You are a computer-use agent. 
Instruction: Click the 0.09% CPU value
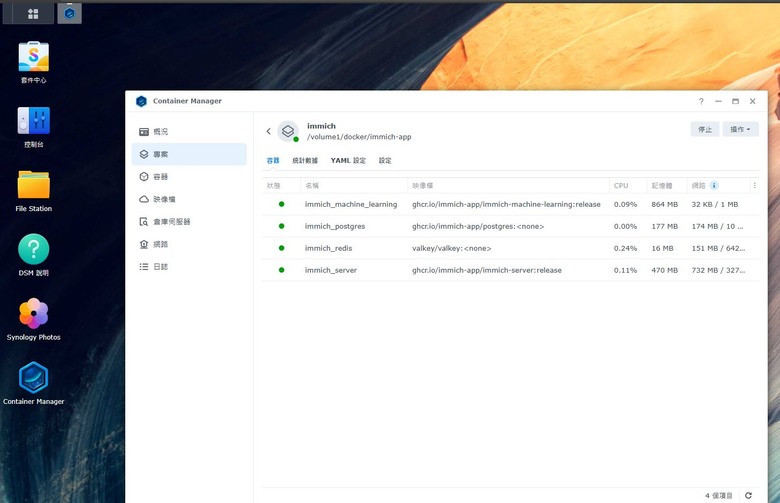[625, 204]
